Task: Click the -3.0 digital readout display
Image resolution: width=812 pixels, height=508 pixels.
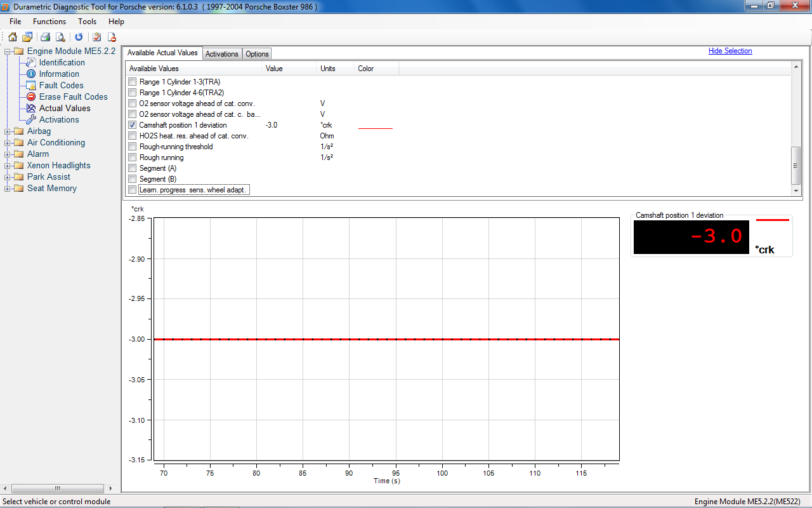Action: click(691, 237)
